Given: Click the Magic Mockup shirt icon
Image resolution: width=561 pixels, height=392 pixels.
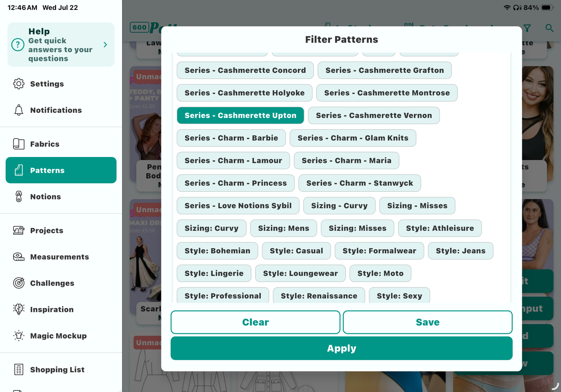Looking at the screenshot, I should (19, 336).
